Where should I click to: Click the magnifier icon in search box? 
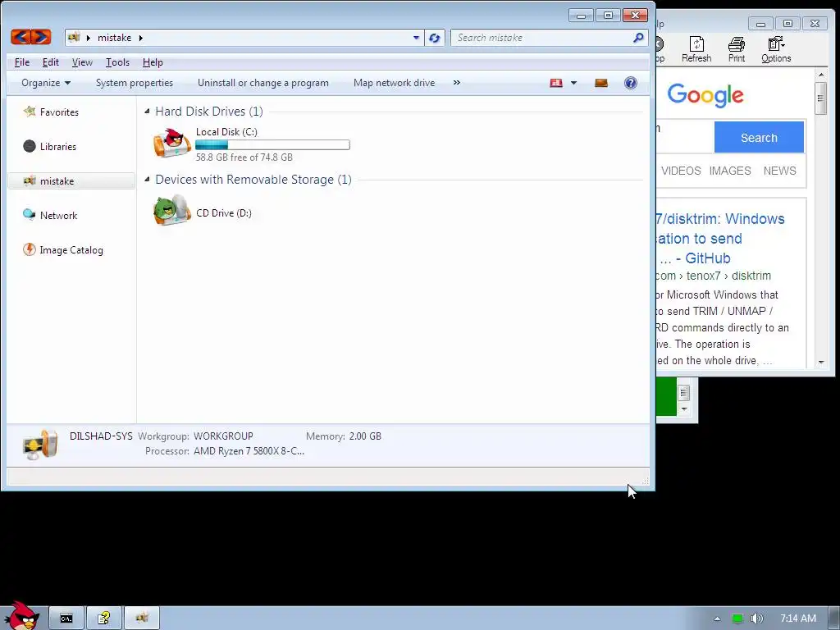(x=638, y=38)
